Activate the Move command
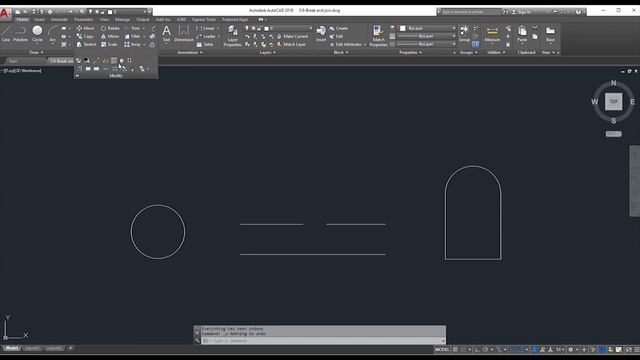This screenshot has width=640, height=360. [x=85, y=28]
